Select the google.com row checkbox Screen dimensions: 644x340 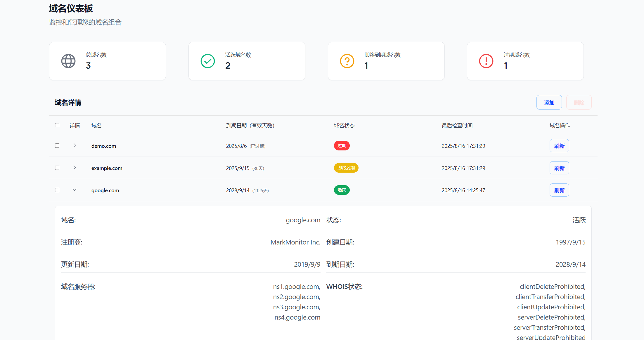tap(57, 190)
